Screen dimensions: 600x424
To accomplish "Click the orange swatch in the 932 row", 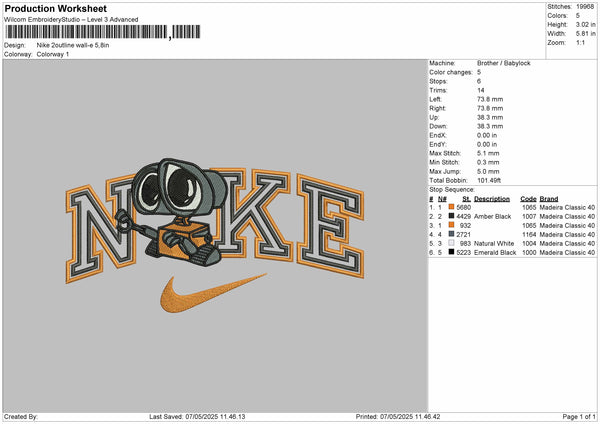I will pos(452,225).
